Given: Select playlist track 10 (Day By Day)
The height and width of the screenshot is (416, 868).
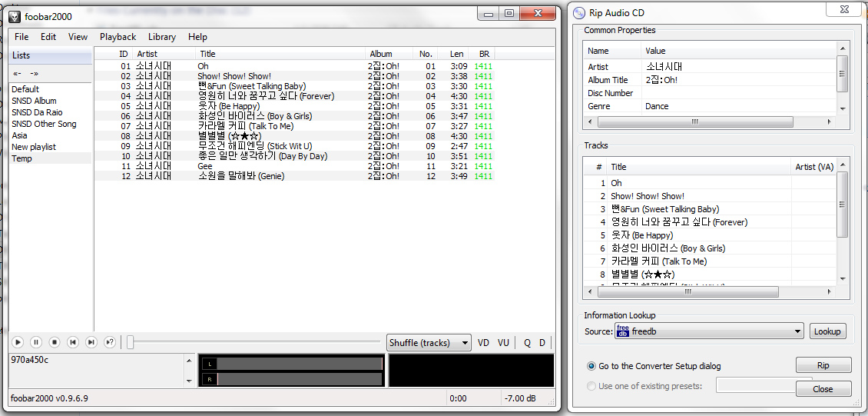Looking at the screenshot, I should click(294, 155).
